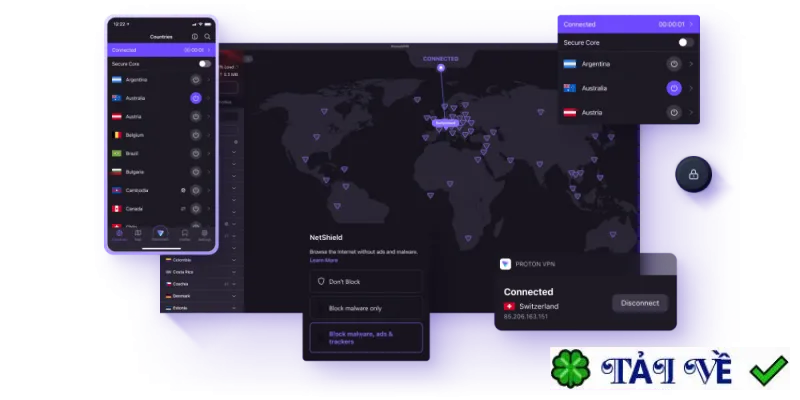Open Argentina servers chevron in top-right panel
Screen dimensions: 800x400
click(x=691, y=64)
